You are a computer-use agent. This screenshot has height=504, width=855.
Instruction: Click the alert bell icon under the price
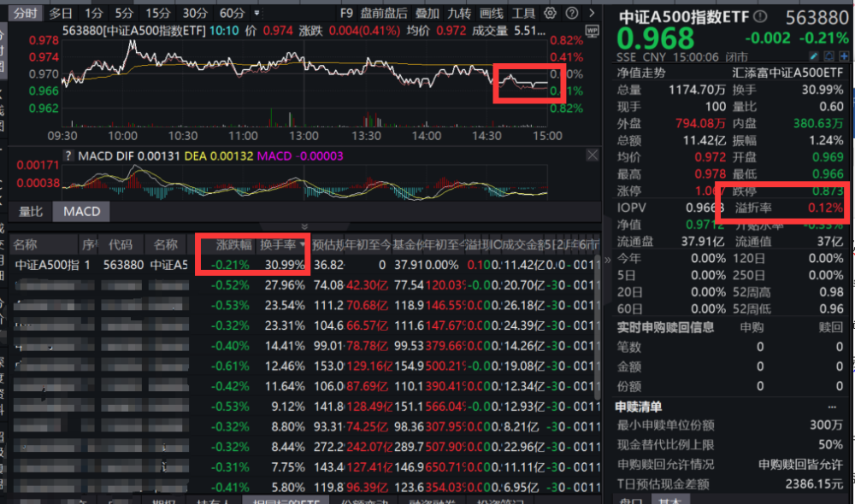(x=828, y=56)
